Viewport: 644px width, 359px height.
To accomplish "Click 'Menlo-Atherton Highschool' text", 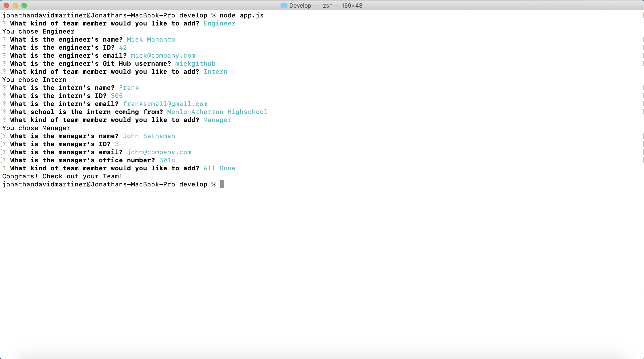I will click(217, 112).
